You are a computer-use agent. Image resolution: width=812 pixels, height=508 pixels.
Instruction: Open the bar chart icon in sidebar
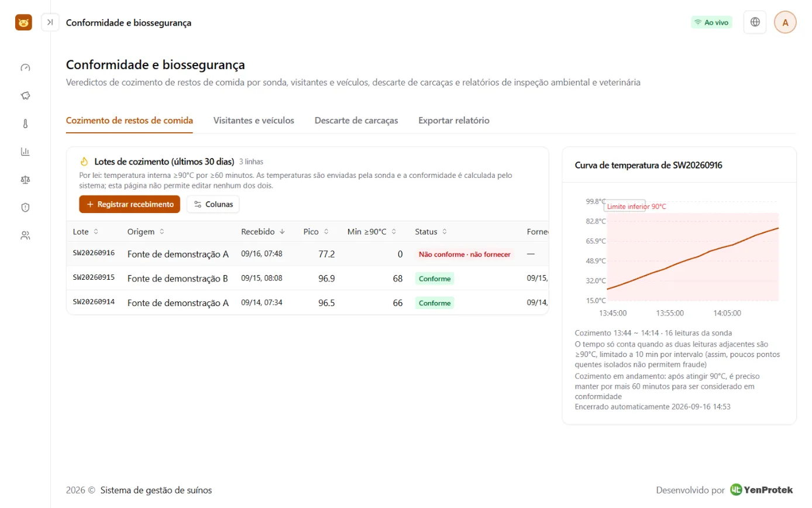pyautogui.click(x=25, y=152)
